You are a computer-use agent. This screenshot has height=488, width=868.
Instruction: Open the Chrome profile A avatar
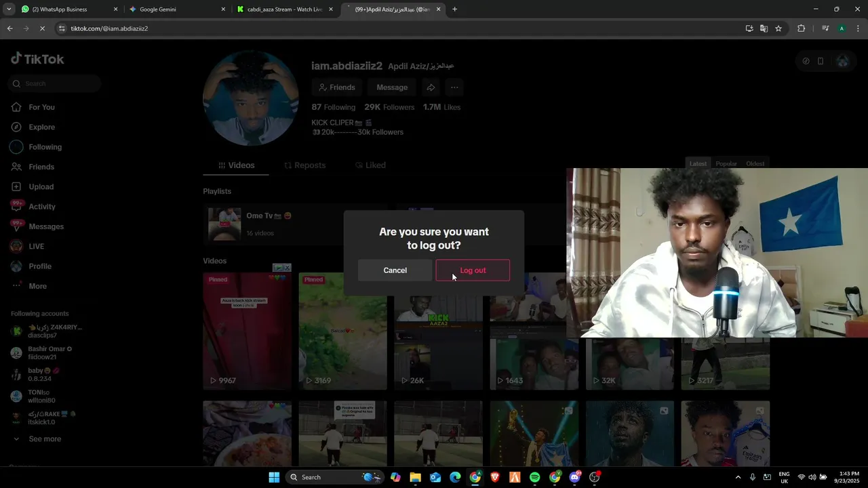pos(842,28)
